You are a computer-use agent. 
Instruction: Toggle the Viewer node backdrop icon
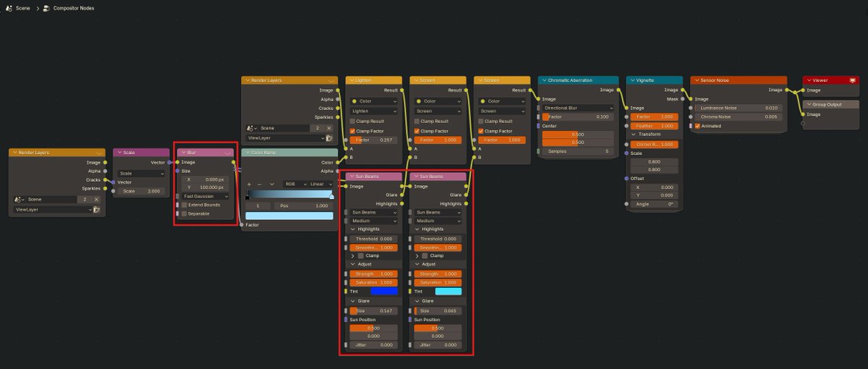852,80
